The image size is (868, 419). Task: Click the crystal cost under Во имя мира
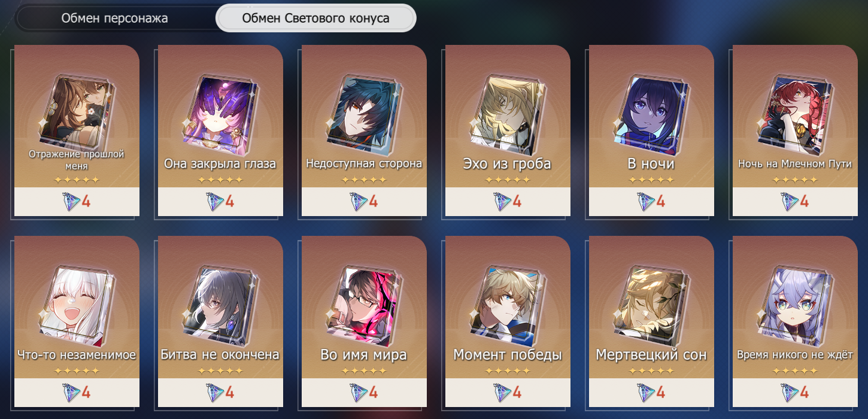click(364, 393)
